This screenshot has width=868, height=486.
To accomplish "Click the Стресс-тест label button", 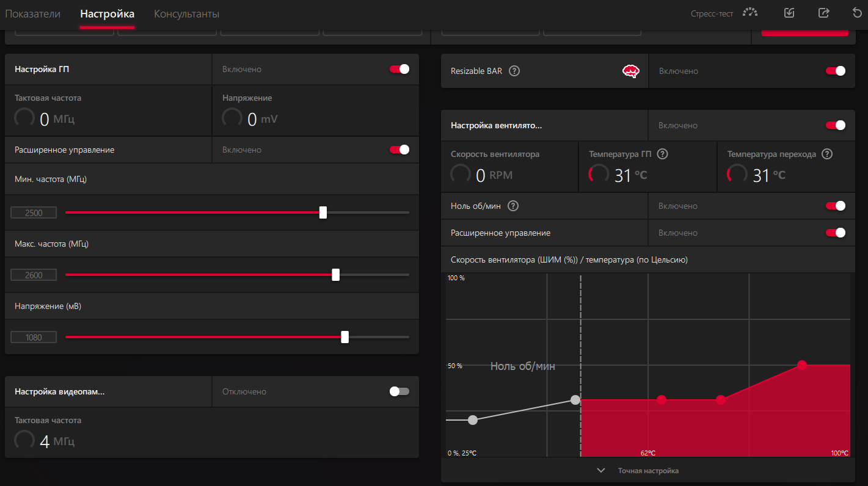I will point(712,13).
